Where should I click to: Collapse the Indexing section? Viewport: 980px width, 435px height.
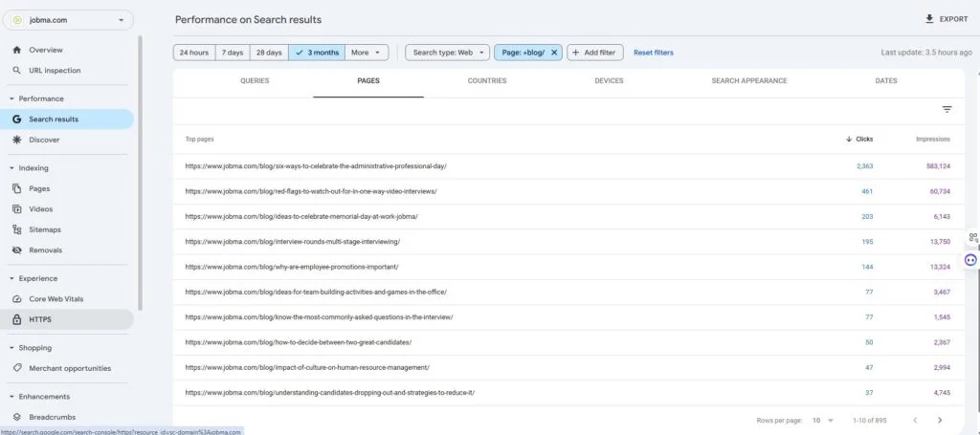click(11, 168)
